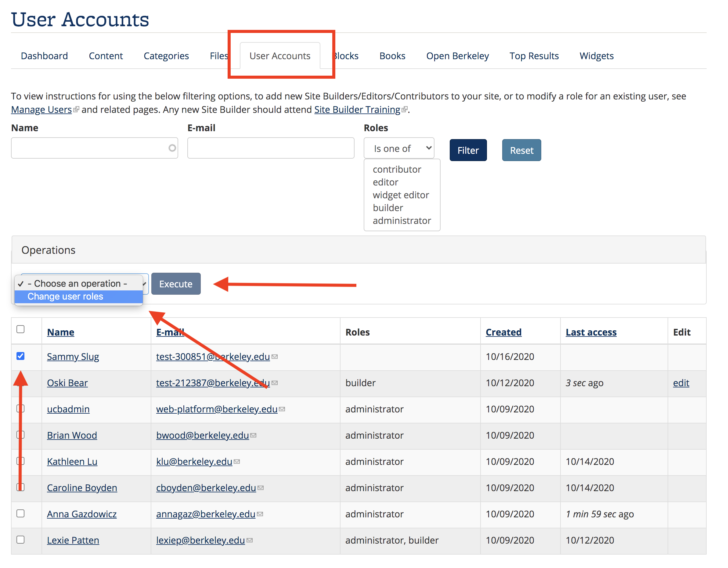Click the external-link icon after Manage Users
728x568 pixels.
[77, 109]
